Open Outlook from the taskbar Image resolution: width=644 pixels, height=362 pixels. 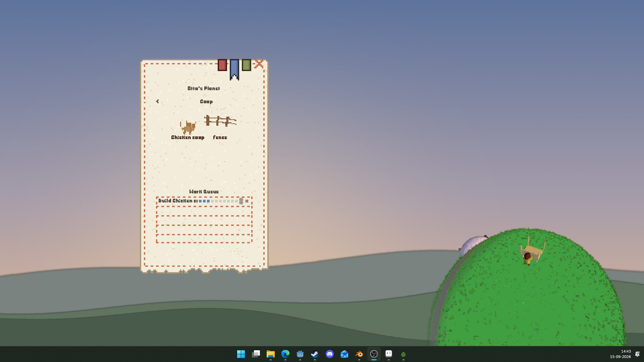click(x=344, y=354)
